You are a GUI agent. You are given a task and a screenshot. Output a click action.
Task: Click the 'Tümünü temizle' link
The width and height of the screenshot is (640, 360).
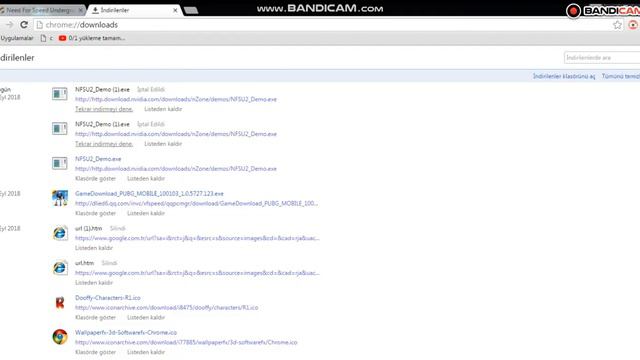coord(620,76)
